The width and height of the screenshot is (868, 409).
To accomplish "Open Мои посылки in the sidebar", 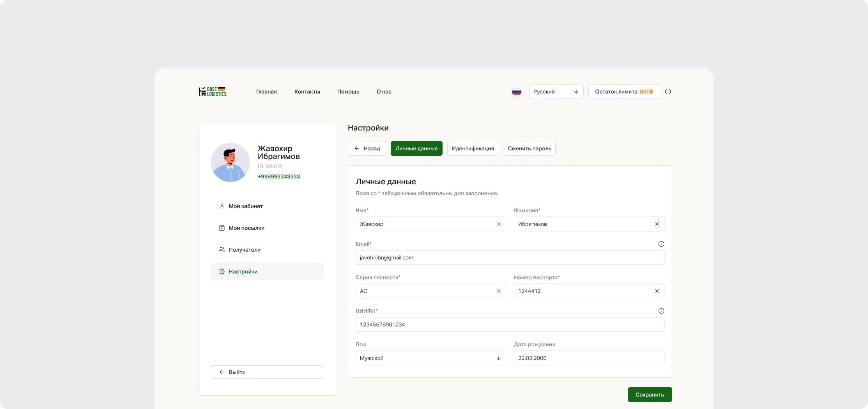I will (267, 228).
